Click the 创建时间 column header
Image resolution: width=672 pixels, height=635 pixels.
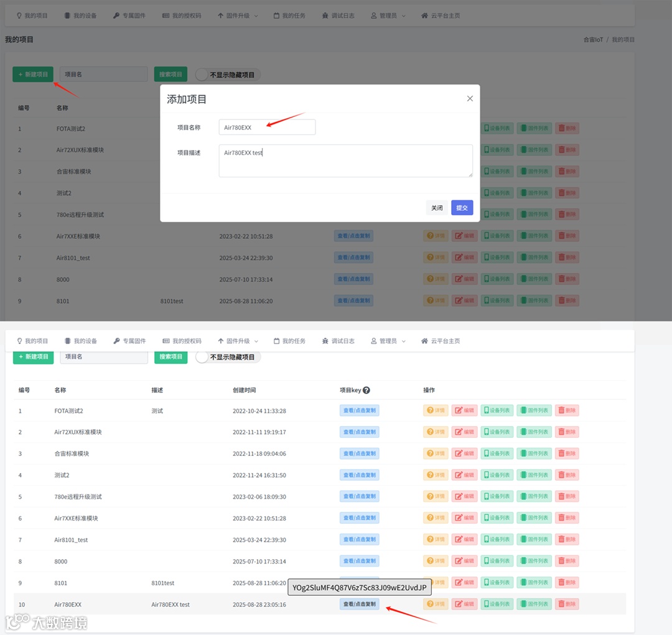pos(245,390)
